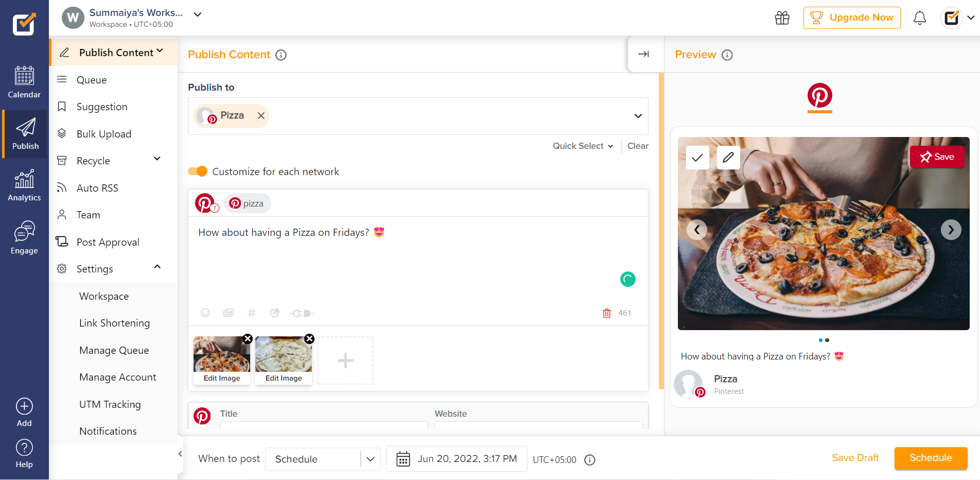Go to UTM Tracking settings
The width and height of the screenshot is (980, 480).
pyautogui.click(x=110, y=404)
